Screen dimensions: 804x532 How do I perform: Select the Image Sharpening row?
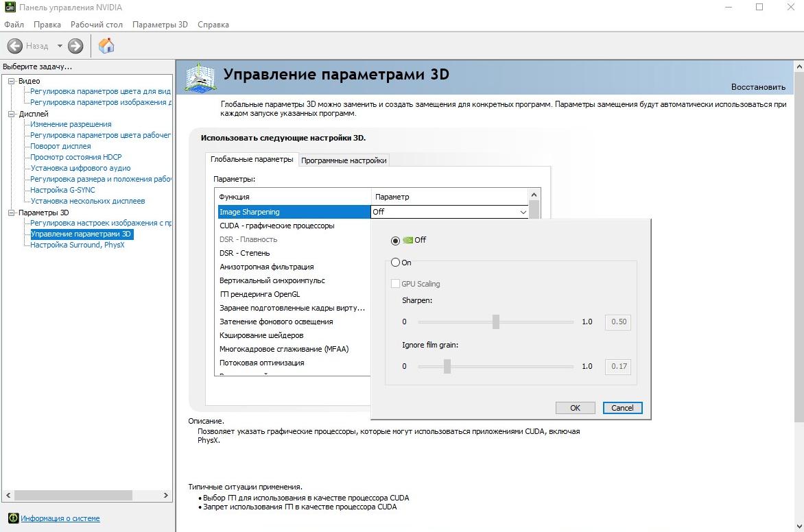point(294,212)
